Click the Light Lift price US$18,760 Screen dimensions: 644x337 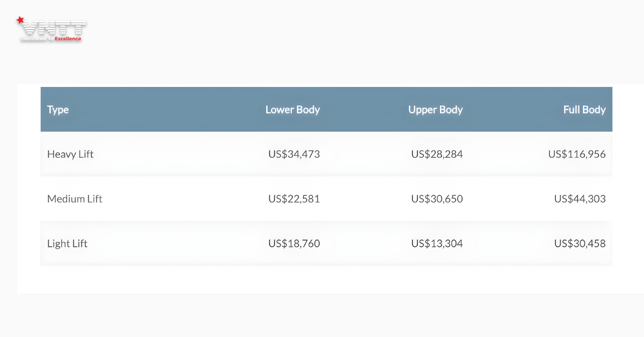(x=294, y=243)
